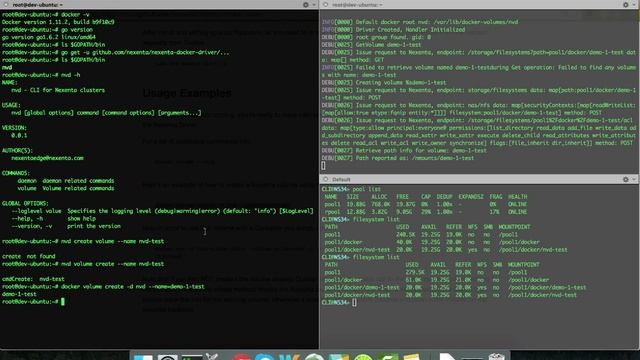Expand the dropdown arrow beside the Default pane's gear
This screenshot has height=360, width=640.
click(634, 179)
